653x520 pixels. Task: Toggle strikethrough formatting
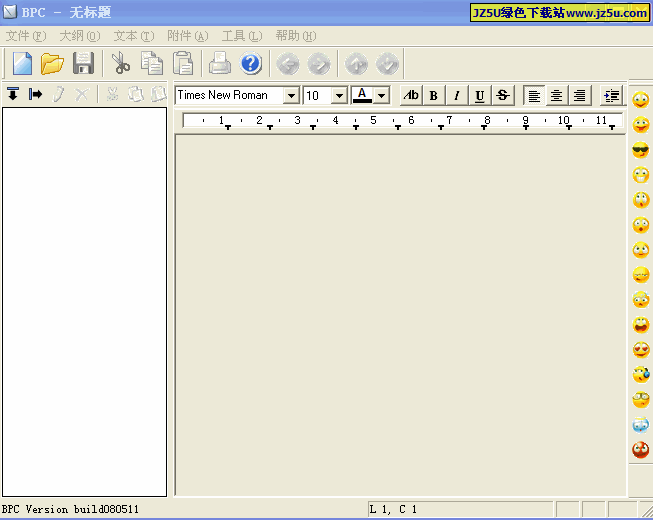[503, 95]
